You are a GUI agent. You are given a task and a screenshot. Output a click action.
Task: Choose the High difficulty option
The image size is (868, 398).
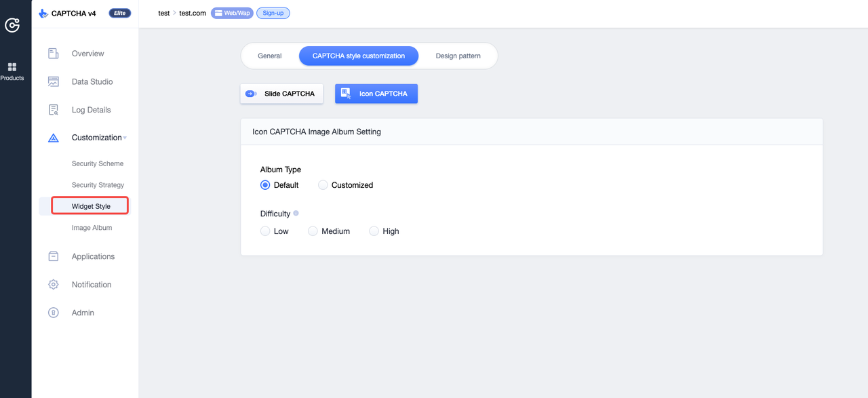point(374,231)
